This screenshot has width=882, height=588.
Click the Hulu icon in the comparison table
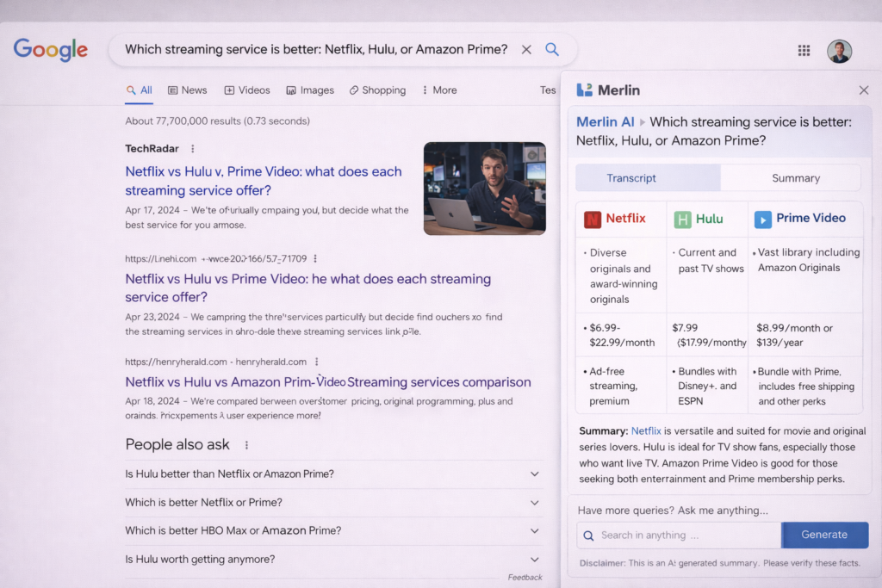pyautogui.click(x=685, y=219)
